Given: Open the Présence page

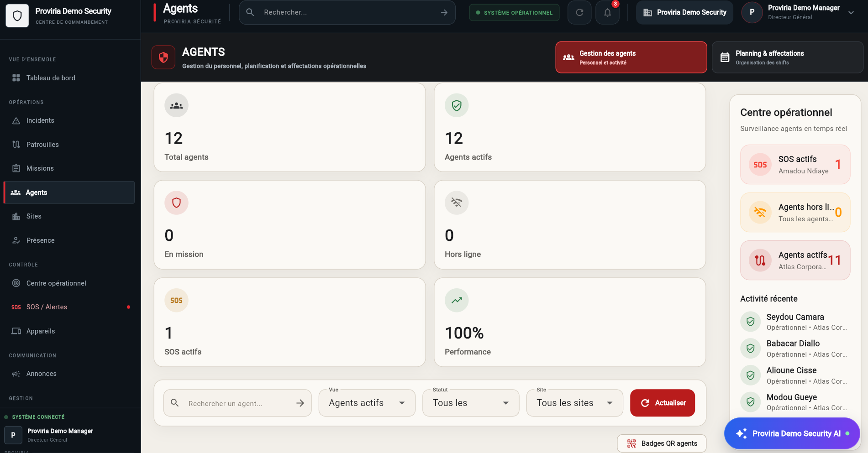Looking at the screenshot, I should (x=69, y=240).
